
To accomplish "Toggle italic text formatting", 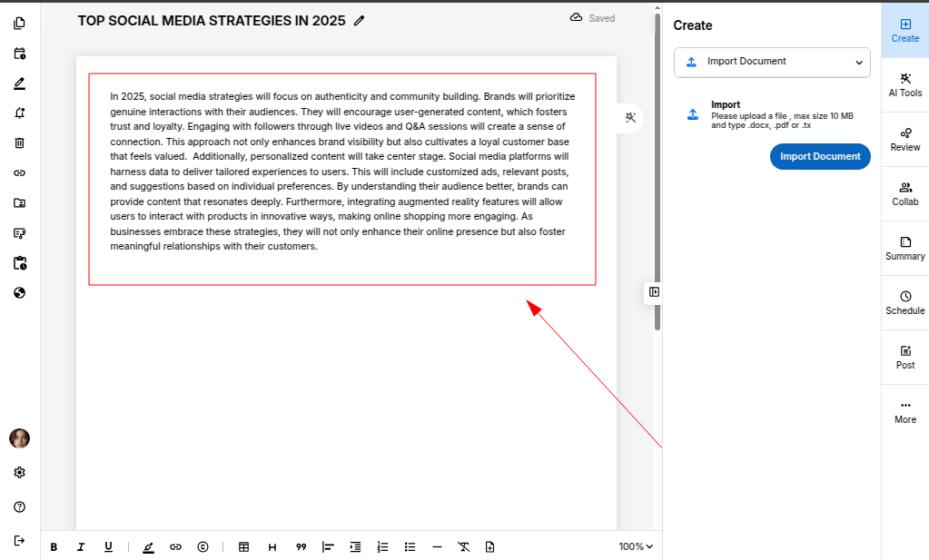I will (81, 547).
